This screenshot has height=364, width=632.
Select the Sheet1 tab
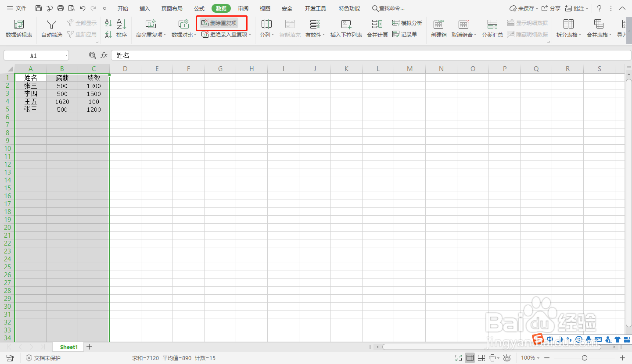click(69, 347)
